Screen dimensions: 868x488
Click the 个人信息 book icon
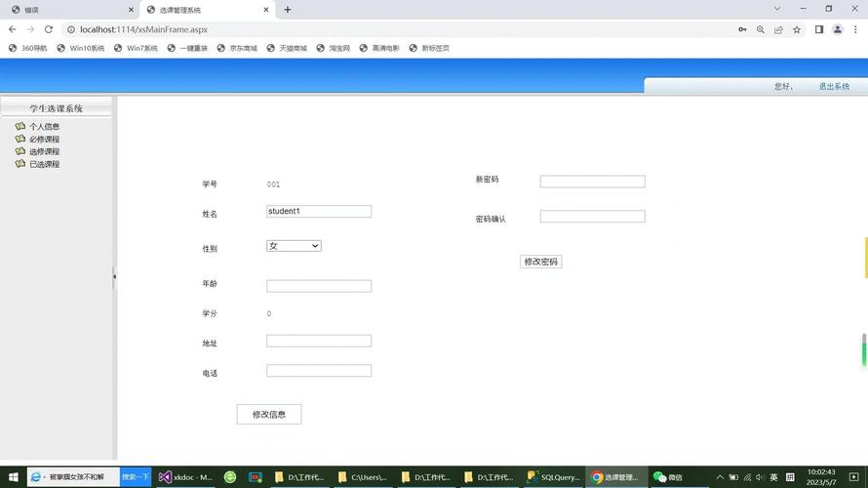click(20, 126)
